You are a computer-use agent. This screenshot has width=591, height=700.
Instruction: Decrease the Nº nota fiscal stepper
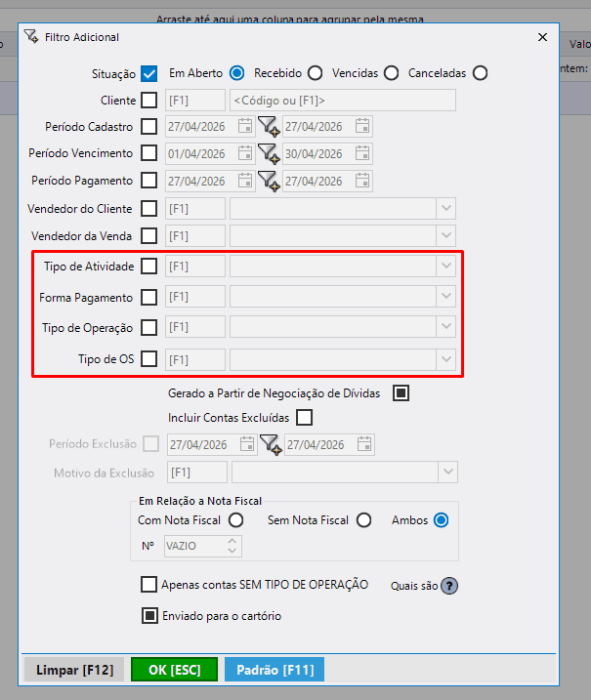(232, 551)
